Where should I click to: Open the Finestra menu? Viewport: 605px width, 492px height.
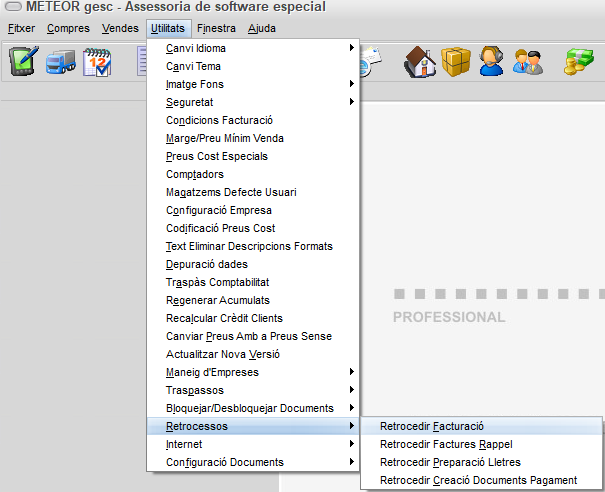(216, 29)
